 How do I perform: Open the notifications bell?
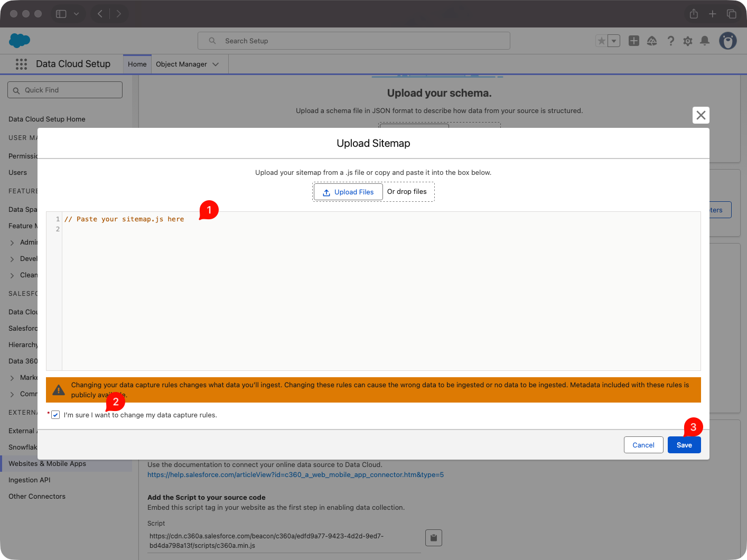point(704,41)
